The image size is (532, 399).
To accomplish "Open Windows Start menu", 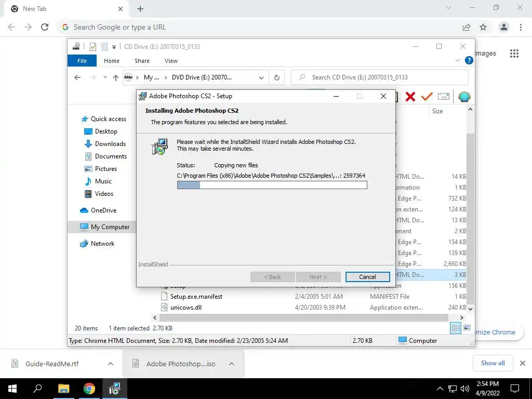I will 12,389.
